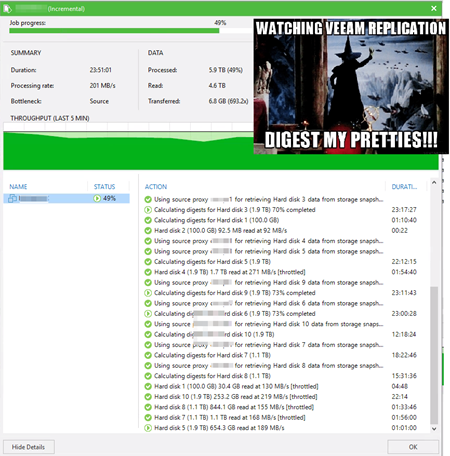The width and height of the screenshot is (450, 456).
Task: Click running icon for Hard disk 9 digests 73%
Action: 148,293
